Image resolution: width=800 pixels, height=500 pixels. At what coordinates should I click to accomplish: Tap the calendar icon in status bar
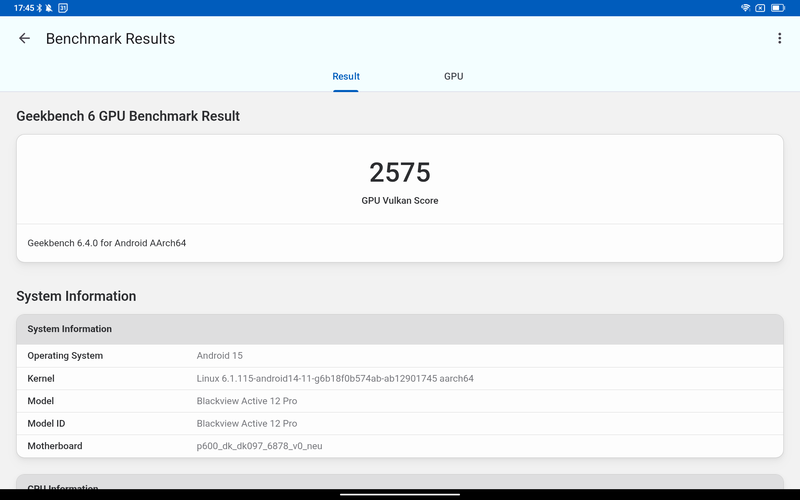[x=63, y=8]
